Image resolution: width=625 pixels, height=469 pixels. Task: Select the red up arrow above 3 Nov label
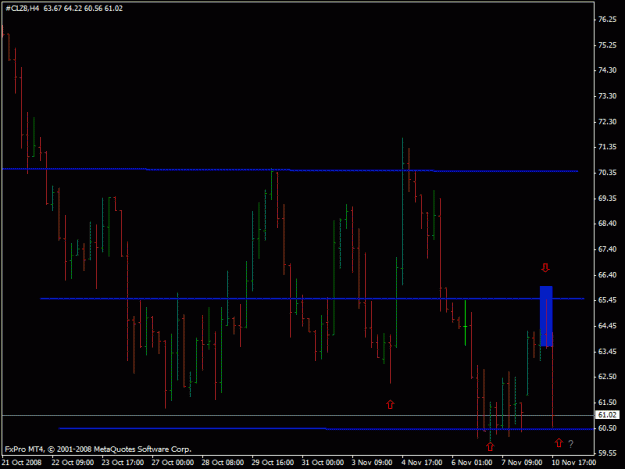pyautogui.click(x=390, y=404)
